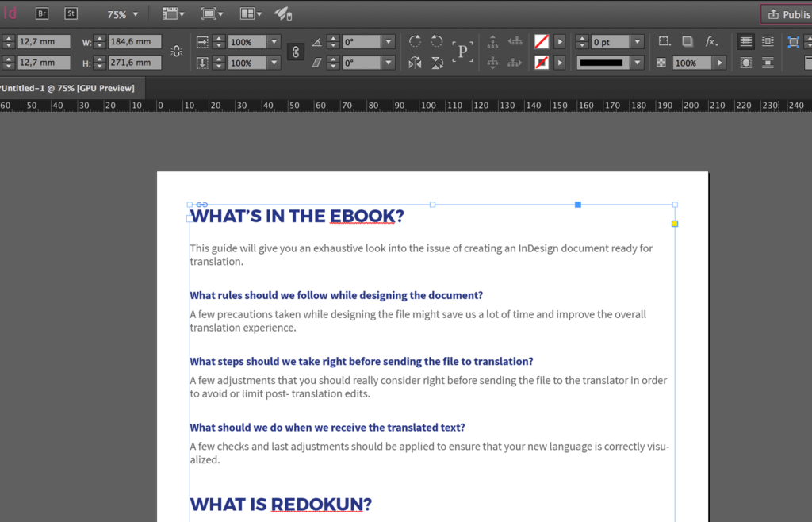Image resolution: width=812 pixels, height=522 pixels.
Task: Click the heading WHAT IS REDOKUN?
Action: point(281,505)
